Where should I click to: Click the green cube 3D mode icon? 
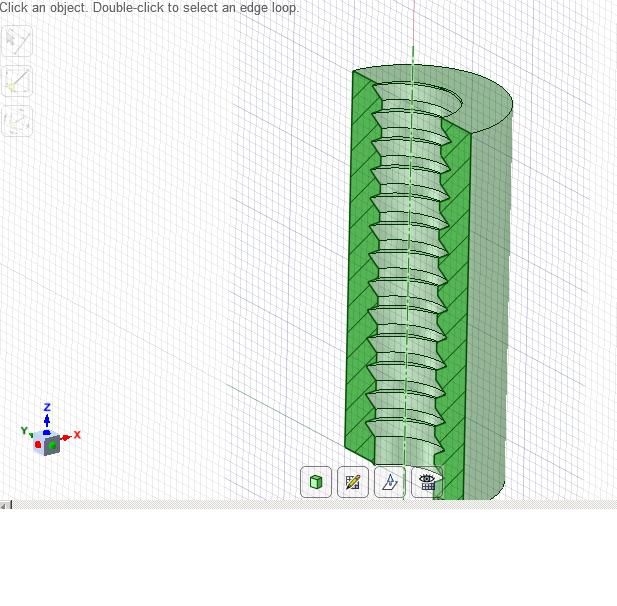click(316, 482)
